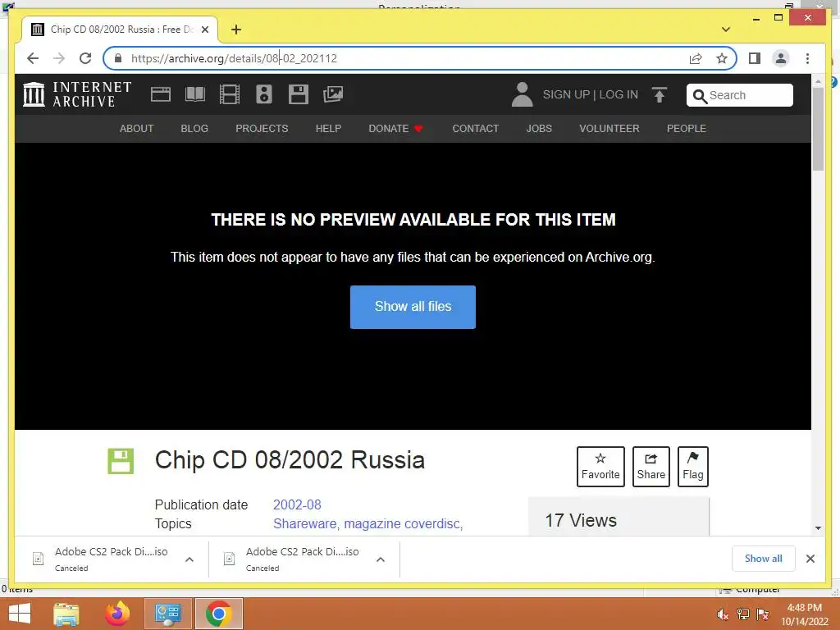Open the VOLUNTEER menu item

609,129
